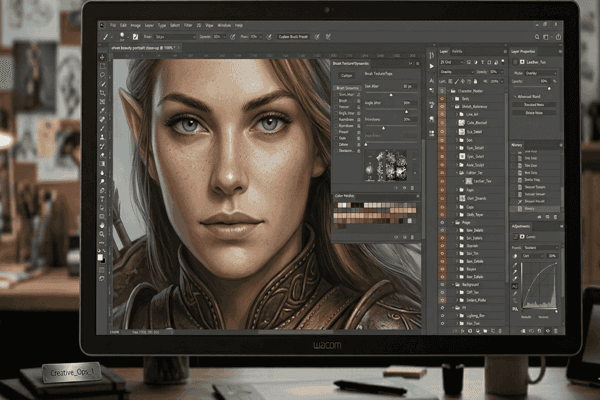Click the pressure-for-opacity icon after Opacity field
600x400 pixels.
pyautogui.click(x=233, y=37)
